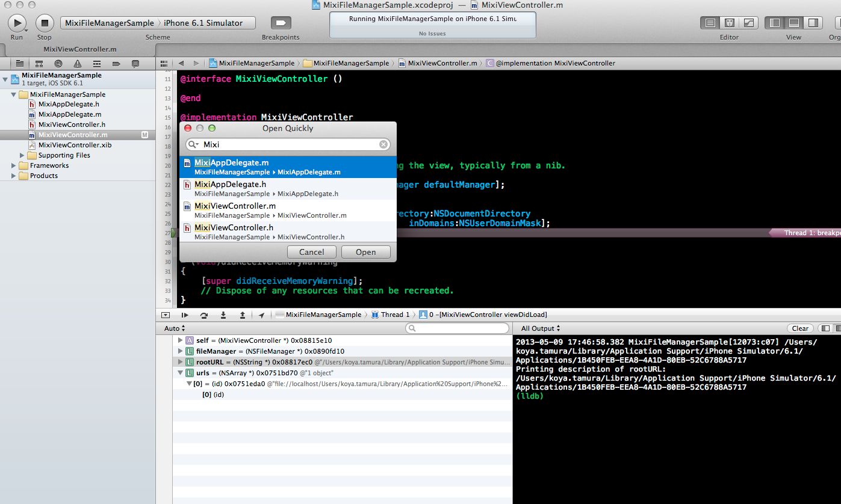The image size is (841, 504).
Task: Click the Step Out debug icon
Action: click(243, 315)
